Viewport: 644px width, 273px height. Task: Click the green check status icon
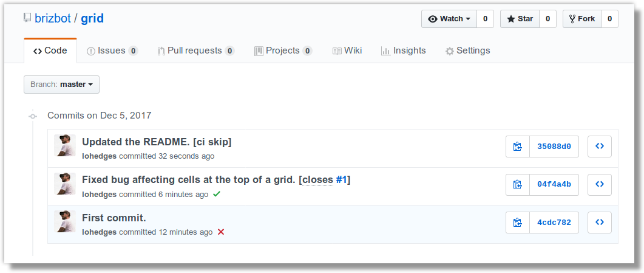pos(217,195)
